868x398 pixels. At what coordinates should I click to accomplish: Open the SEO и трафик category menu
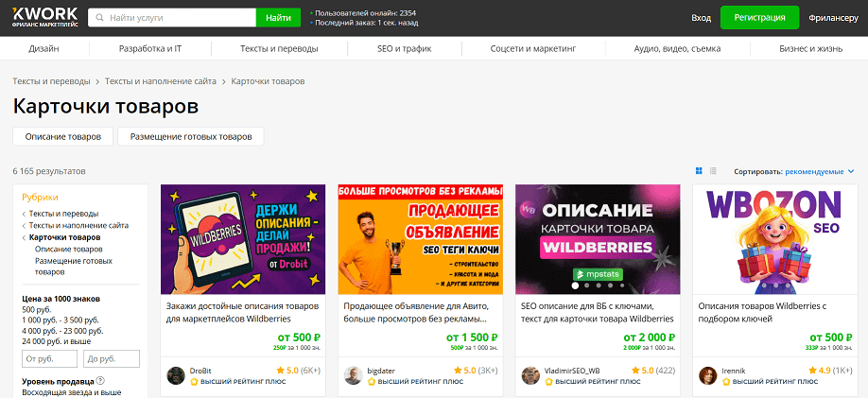[x=404, y=49]
